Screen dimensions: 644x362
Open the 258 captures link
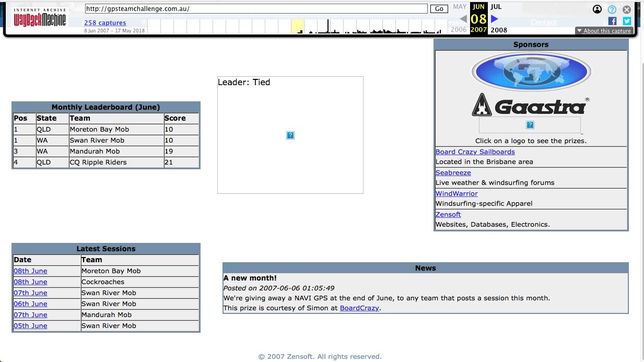tap(105, 22)
